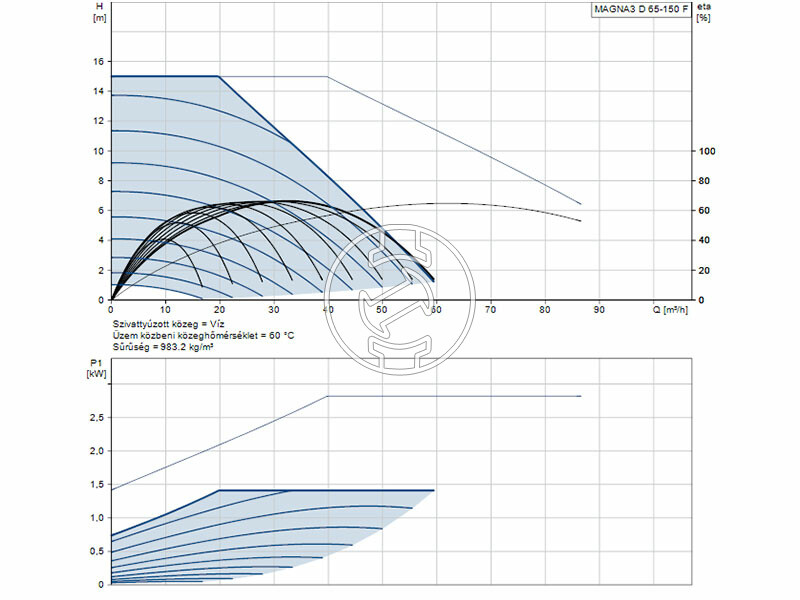Click the 2,0 tick on the P1 axis

point(97,451)
